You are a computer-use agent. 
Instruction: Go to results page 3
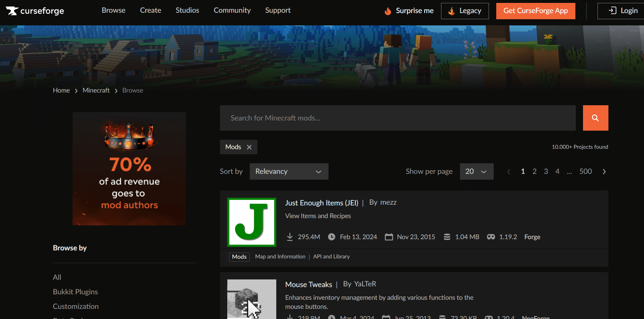[546, 171]
